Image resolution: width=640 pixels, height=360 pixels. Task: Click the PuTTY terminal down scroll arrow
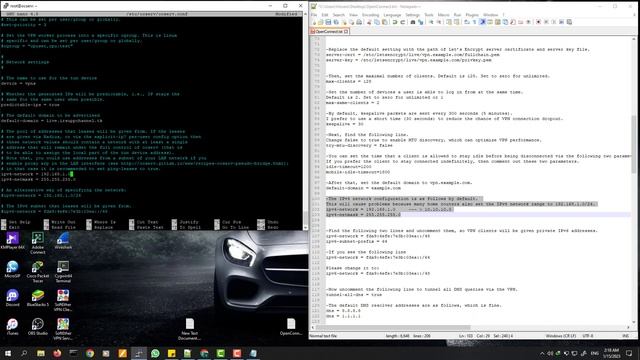305,227
